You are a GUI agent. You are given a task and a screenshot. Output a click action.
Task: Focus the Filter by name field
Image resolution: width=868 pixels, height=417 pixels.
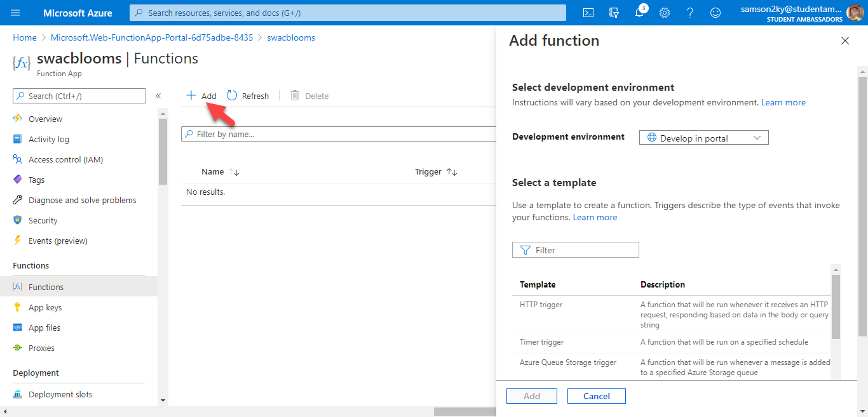click(339, 134)
